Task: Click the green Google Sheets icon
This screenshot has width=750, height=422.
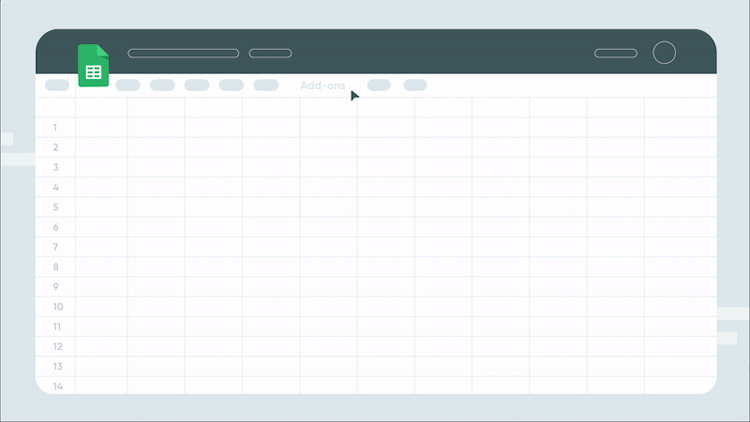Action: pyautogui.click(x=93, y=65)
